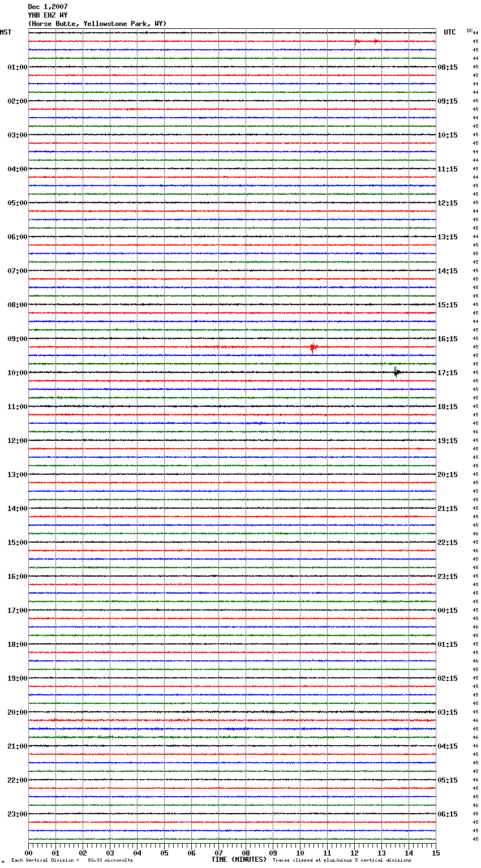Click the 00 minute tick label
481x868 pixels.
28,853
